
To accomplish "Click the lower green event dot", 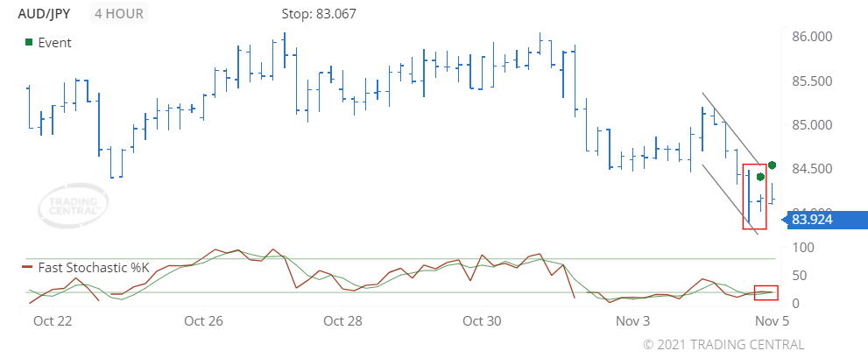I will [760, 177].
